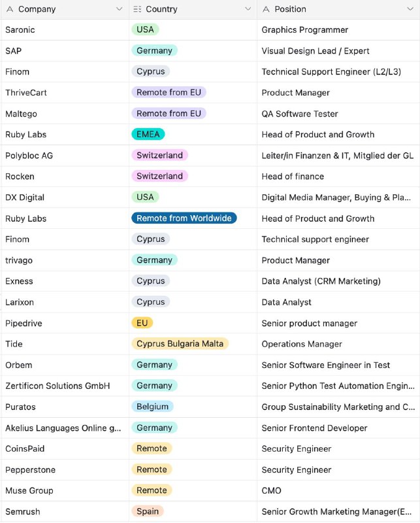Image resolution: width=420 pixels, height=523 pixels.
Task: Click Remote from EU tag in ThriveCart row
Action: (169, 92)
